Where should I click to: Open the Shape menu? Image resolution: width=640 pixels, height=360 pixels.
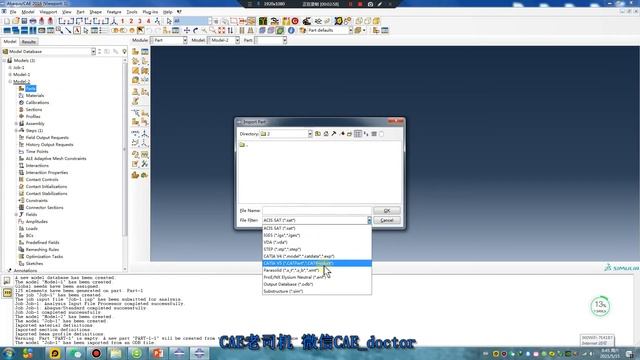tap(96, 12)
